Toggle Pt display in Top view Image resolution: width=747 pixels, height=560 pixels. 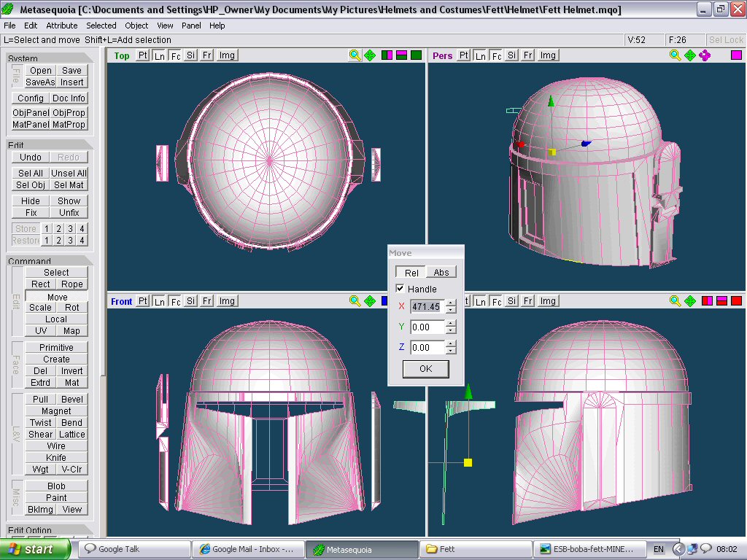[142, 55]
